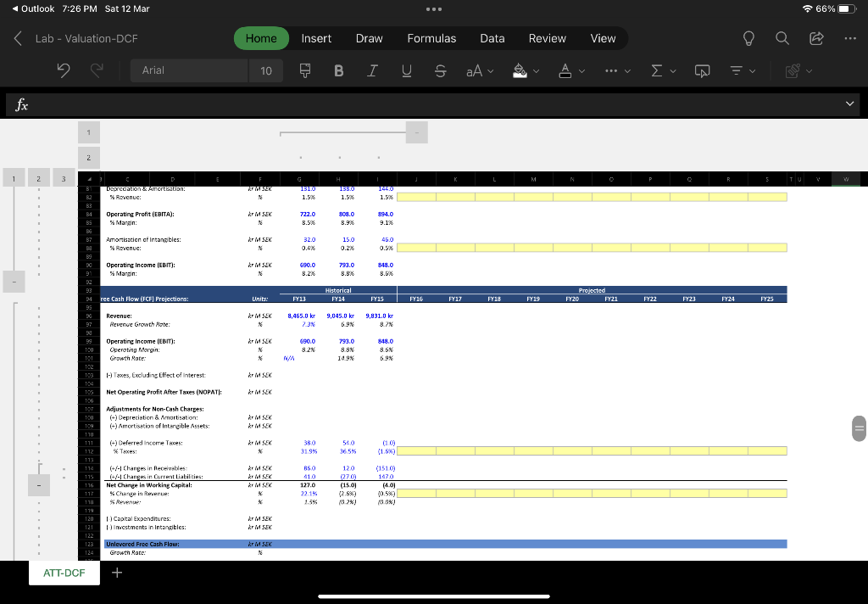
Task: Switch to the Formulas tab
Action: pos(431,38)
